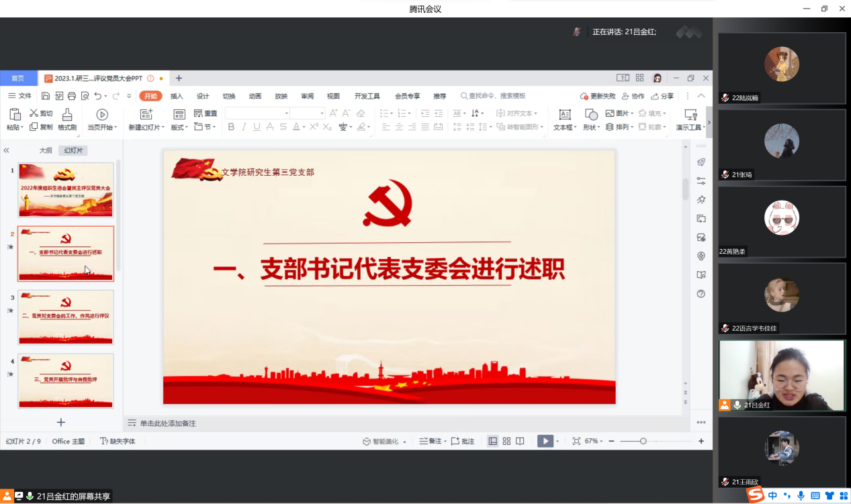Click the New Slide (新建幻灯片) icon
This screenshot has height=504, width=851.
146,115
